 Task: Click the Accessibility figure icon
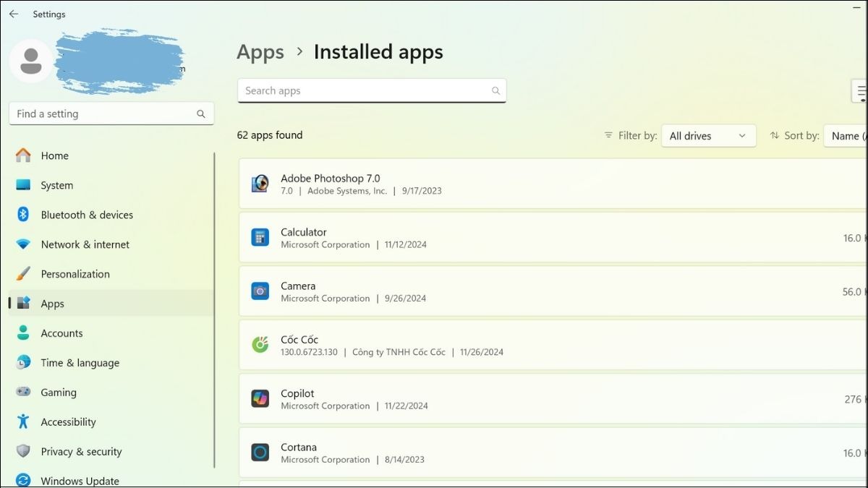click(x=23, y=422)
